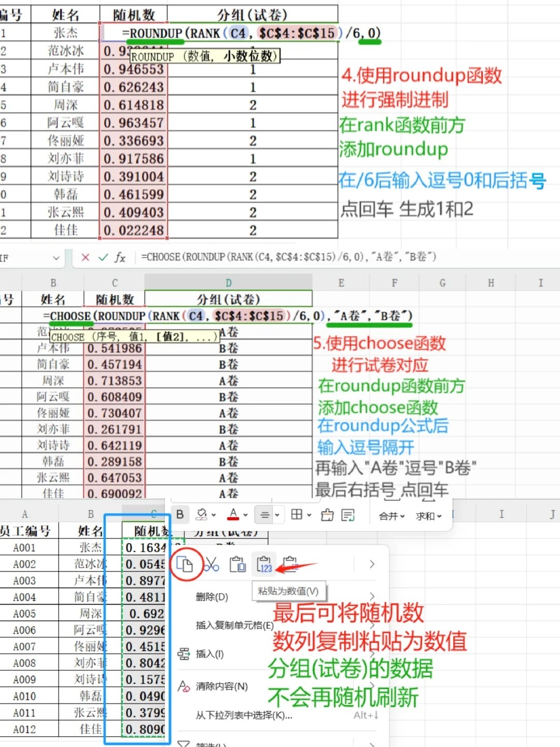This screenshot has width=560, height=747.
Task: Click the green confirm checkmark beside formula bar
Action: [103, 257]
